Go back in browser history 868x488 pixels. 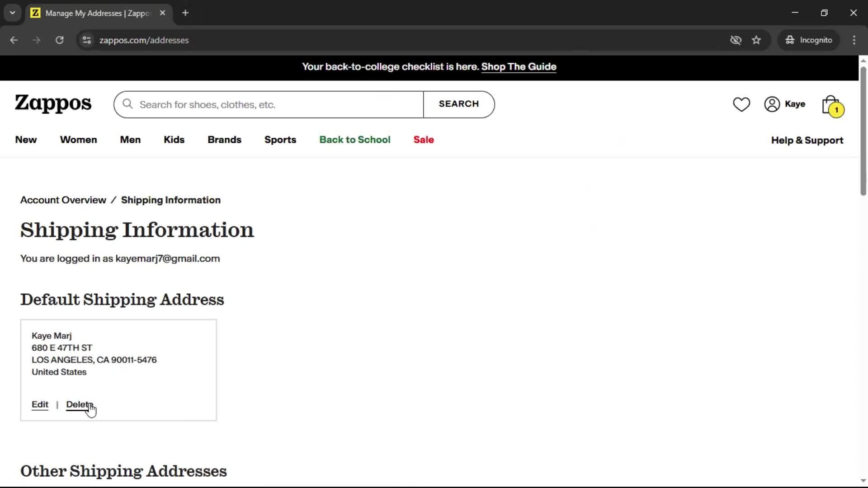pyautogui.click(x=14, y=40)
